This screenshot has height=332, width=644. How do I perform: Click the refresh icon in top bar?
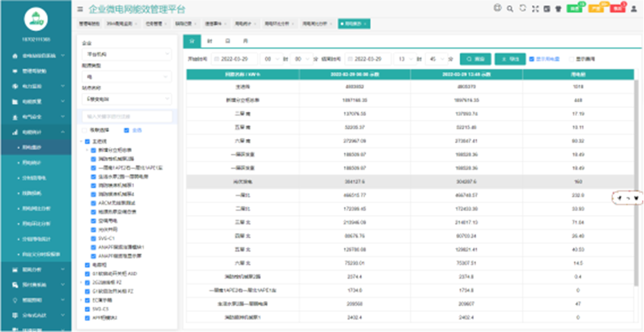[522, 8]
